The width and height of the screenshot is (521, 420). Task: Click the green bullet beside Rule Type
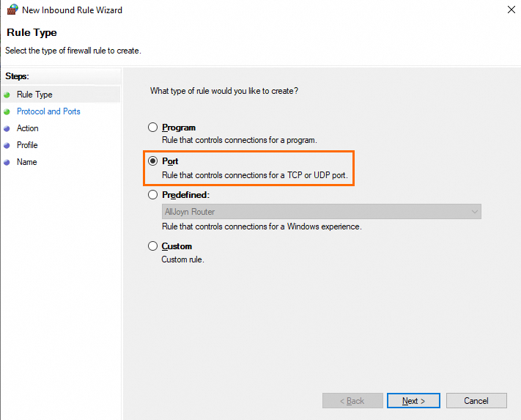click(7, 95)
